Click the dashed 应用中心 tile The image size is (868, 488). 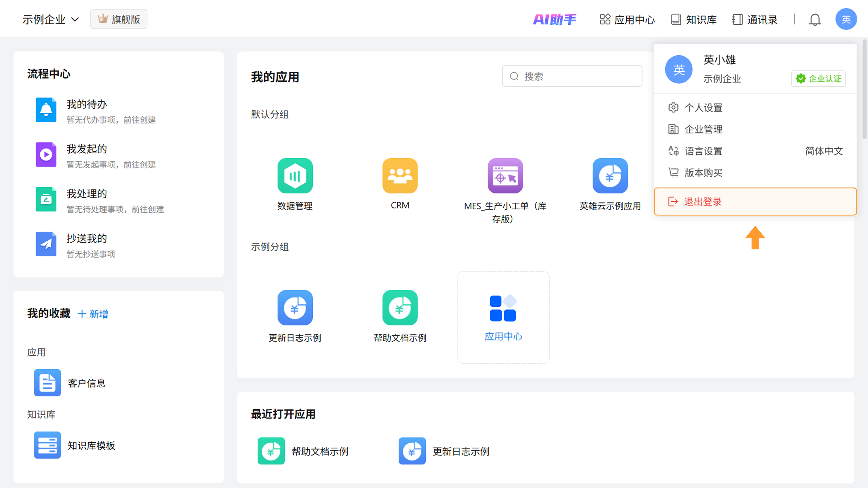503,317
